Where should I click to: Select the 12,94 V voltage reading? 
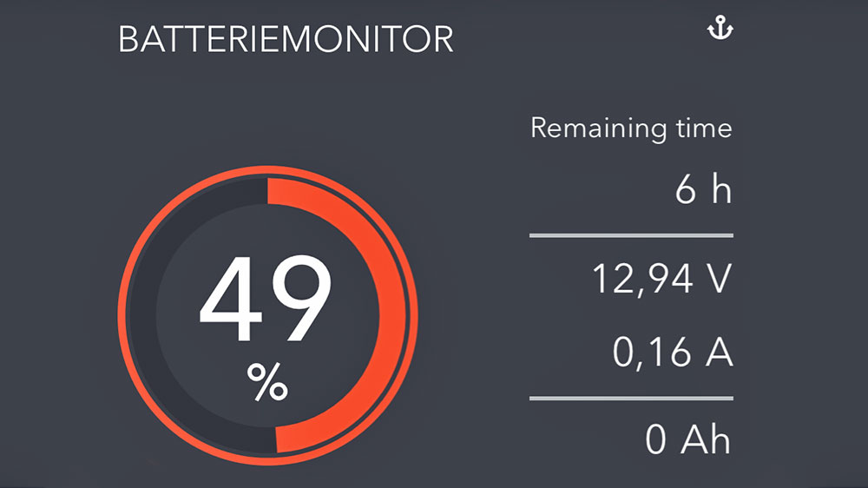point(662,280)
